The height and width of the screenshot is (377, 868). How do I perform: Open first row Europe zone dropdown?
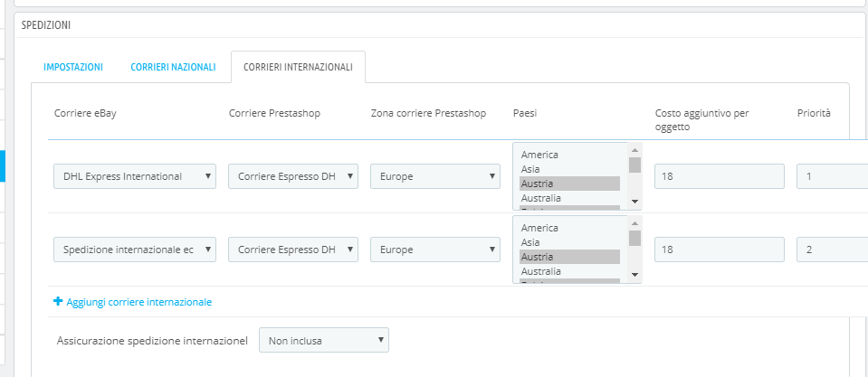click(x=435, y=176)
